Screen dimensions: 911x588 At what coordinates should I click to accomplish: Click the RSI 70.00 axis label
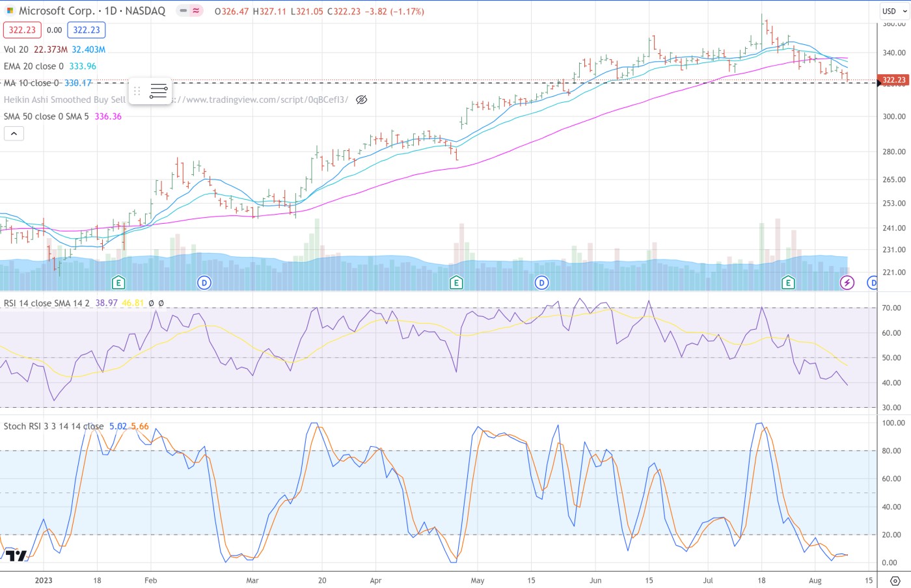[x=891, y=308]
